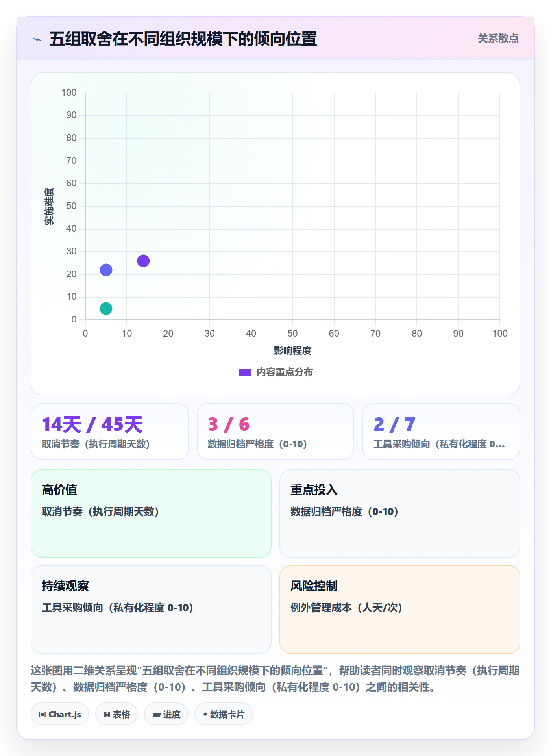Image resolution: width=551 pixels, height=756 pixels.
Task: Select the blue scatter point on the chart
Action: click(106, 270)
